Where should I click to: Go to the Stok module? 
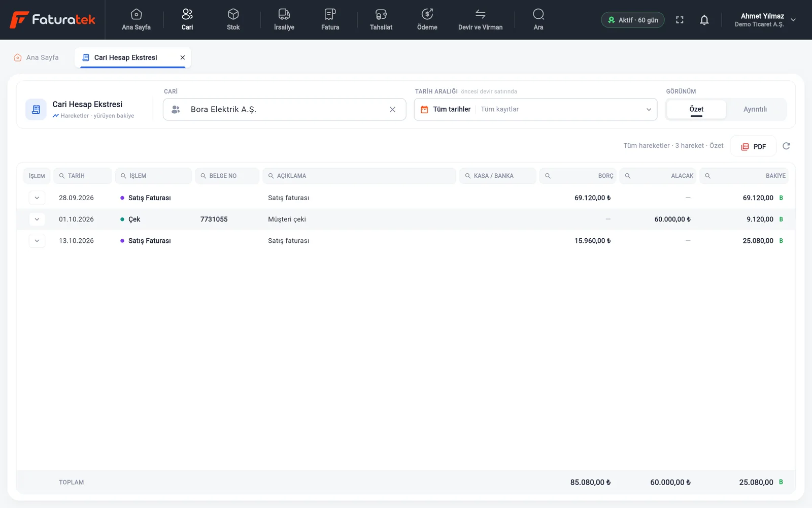pos(233,20)
